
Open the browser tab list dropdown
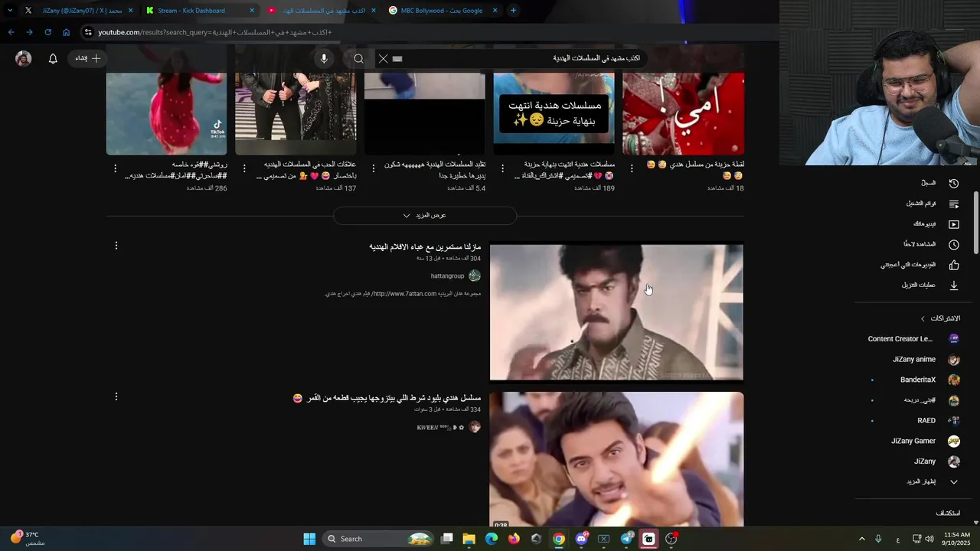[x=9, y=11]
